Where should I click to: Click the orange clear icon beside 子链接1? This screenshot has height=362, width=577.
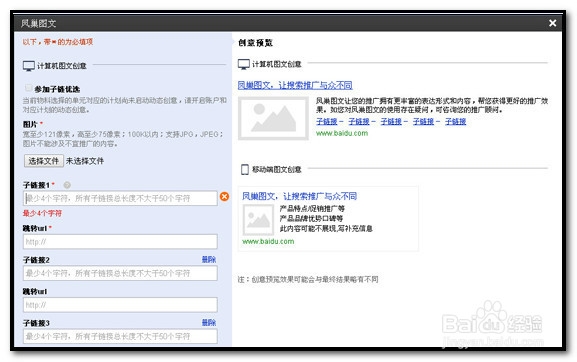point(224,196)
